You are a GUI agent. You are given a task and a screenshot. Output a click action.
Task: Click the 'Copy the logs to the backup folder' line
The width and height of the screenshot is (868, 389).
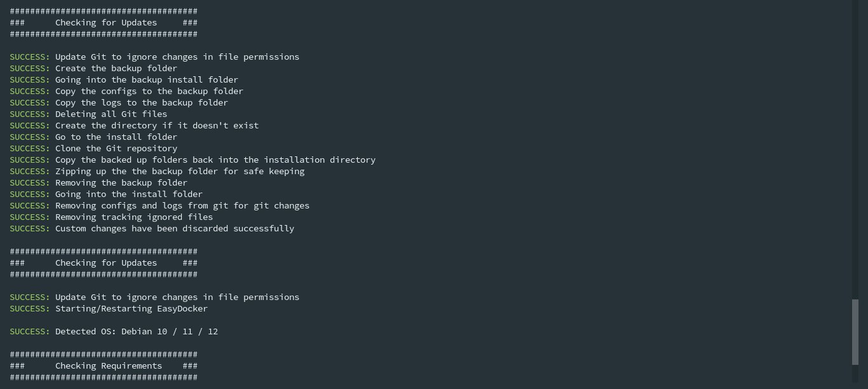click(x=119, y=102)
